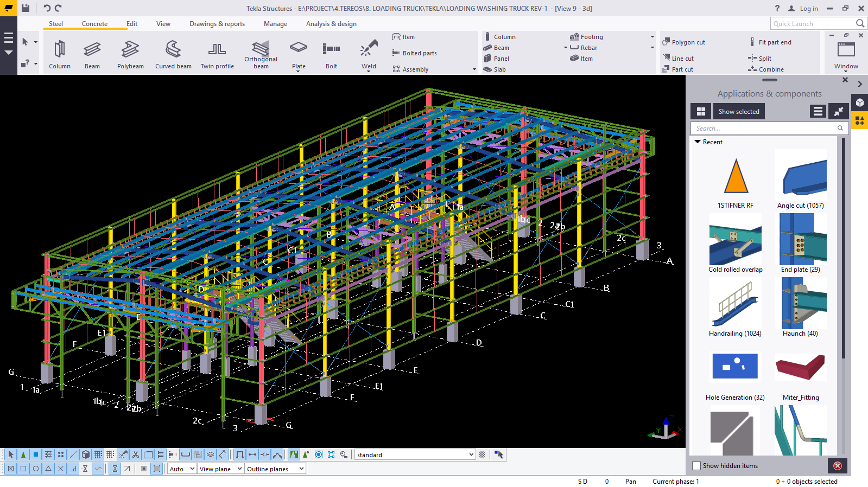The image size is (868, 487).
Task: Expand the Plate dropdown arrow
Action: (x=299, y=71)
